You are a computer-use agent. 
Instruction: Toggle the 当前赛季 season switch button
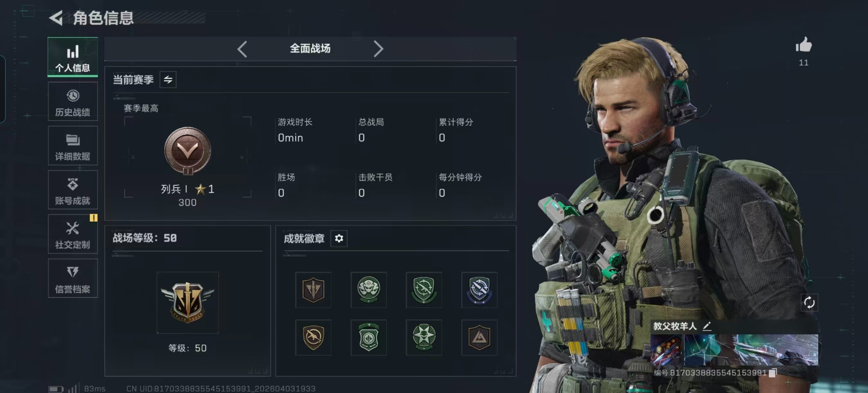coord(168,80)
